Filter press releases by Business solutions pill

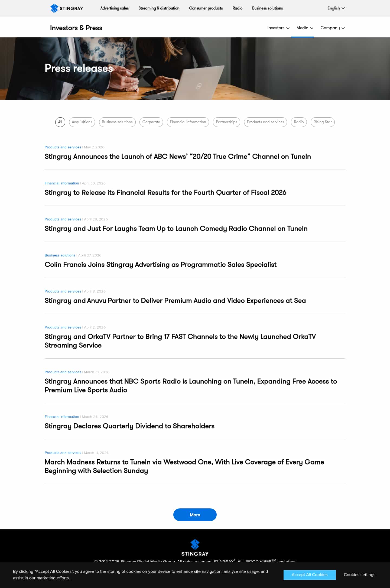(x=117, y=122)
